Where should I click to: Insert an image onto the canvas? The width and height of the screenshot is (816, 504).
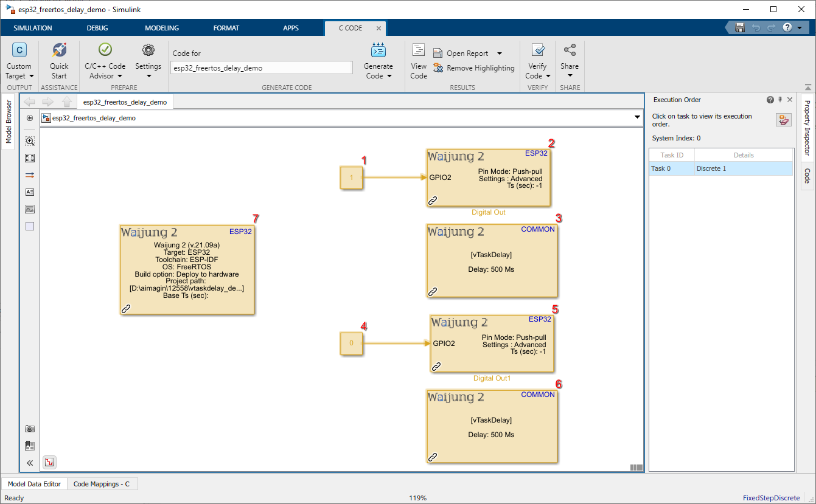(30, 209)
